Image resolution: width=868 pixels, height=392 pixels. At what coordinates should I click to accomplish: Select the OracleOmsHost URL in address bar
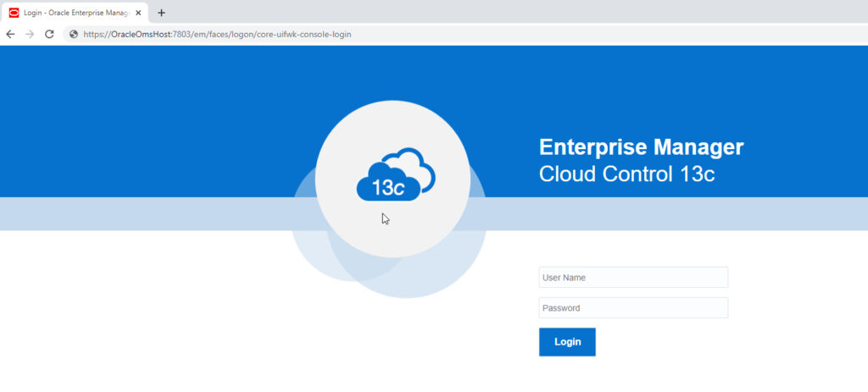point(217,34)
